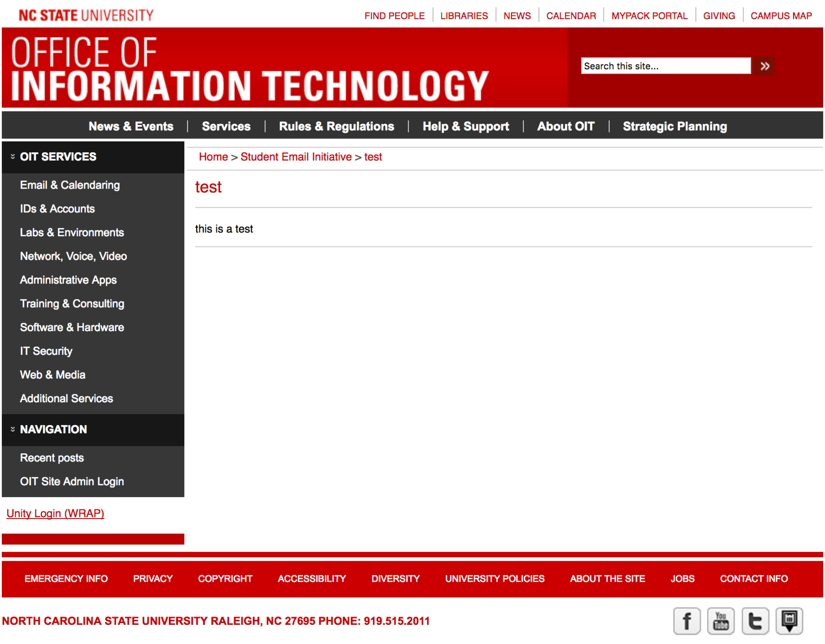
Task: Open the Twitter social icon
Action: pyautogui.click(x=755, y=621)
